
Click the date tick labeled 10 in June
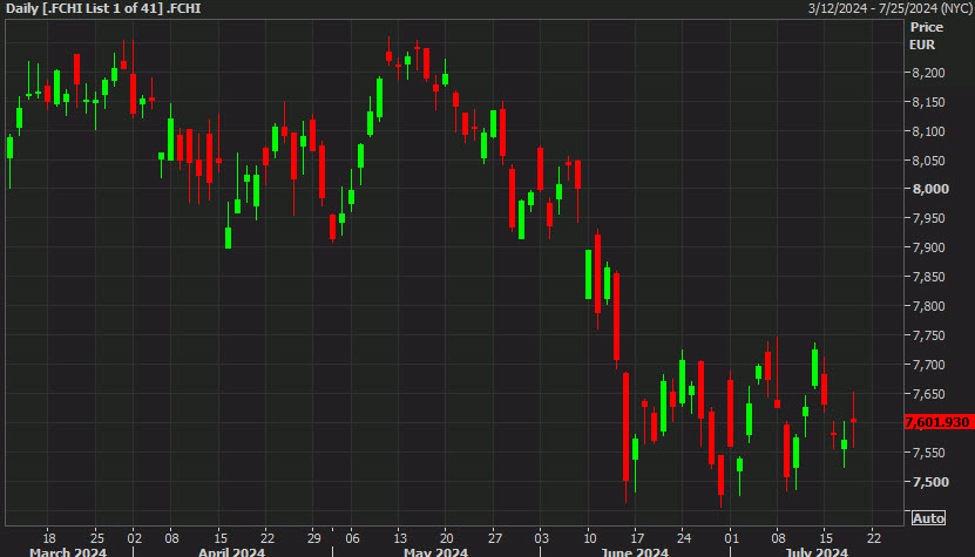point(589,538)
